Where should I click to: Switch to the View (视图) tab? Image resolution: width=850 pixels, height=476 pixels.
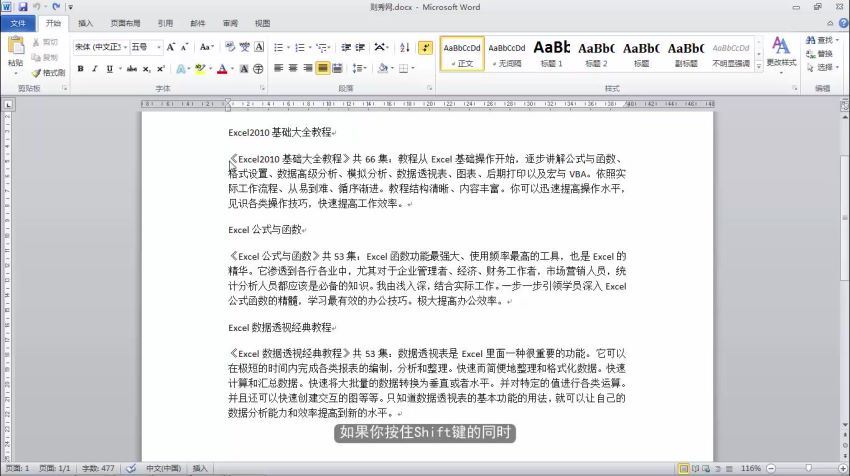pyautogui.click(x=262, y=23)
